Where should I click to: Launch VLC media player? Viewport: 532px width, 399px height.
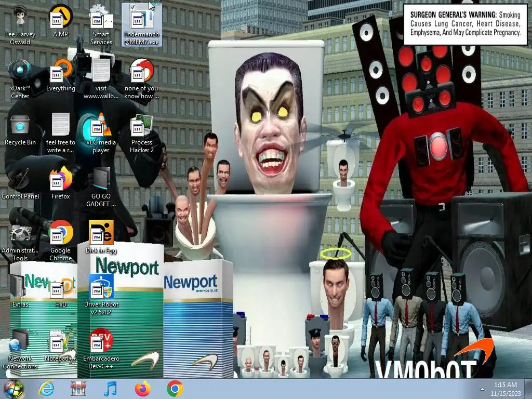[x=101, y=133]
